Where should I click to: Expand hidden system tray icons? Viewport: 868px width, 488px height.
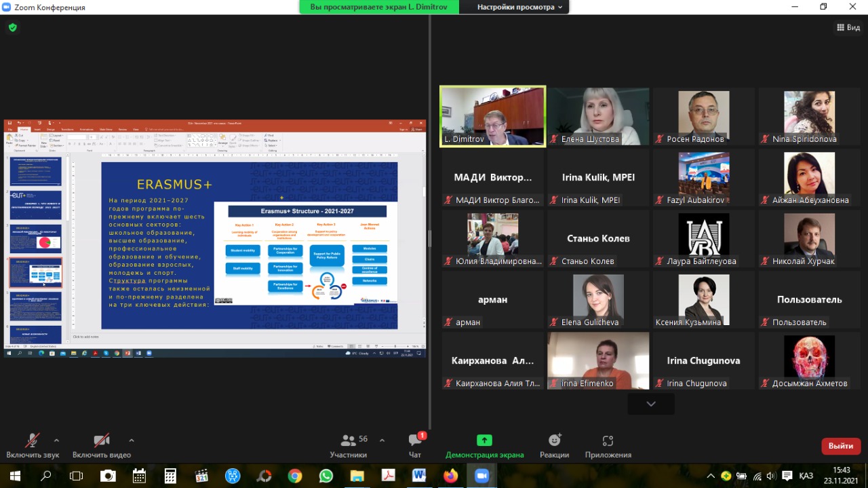point(711,476)
